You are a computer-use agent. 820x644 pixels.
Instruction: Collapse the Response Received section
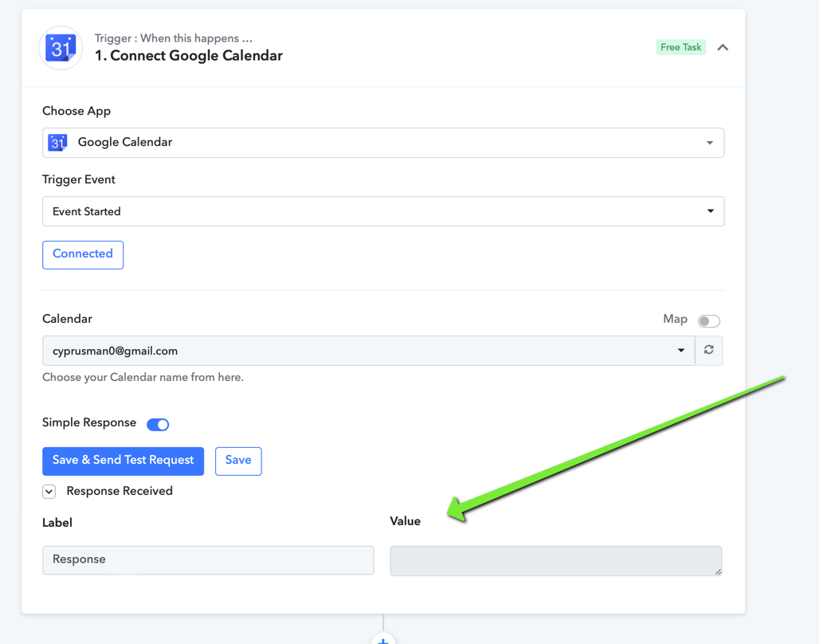pyautogui.click(x=49, y=491)
